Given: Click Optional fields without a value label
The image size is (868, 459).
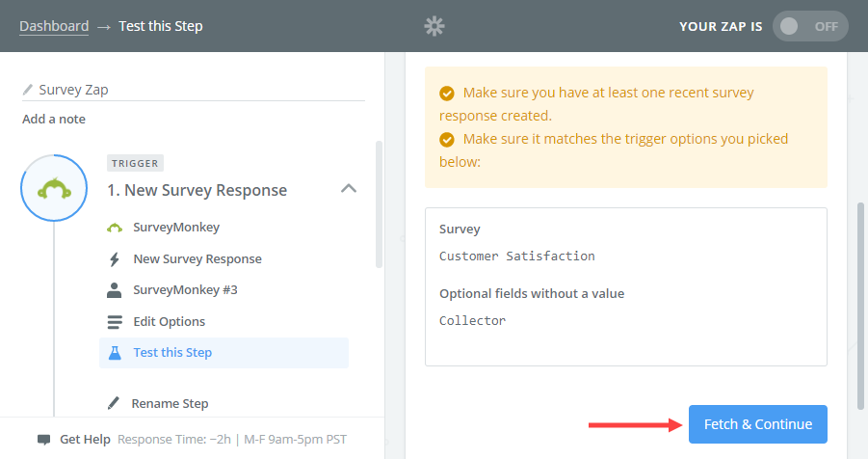Looking at the screenshot, I should (x=532, y=294).
